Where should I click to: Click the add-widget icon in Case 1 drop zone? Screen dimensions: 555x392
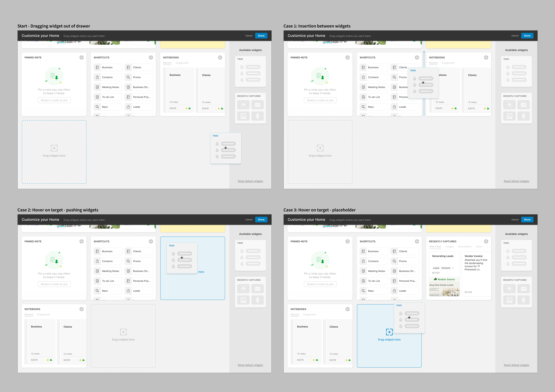[x=320, y=148]
